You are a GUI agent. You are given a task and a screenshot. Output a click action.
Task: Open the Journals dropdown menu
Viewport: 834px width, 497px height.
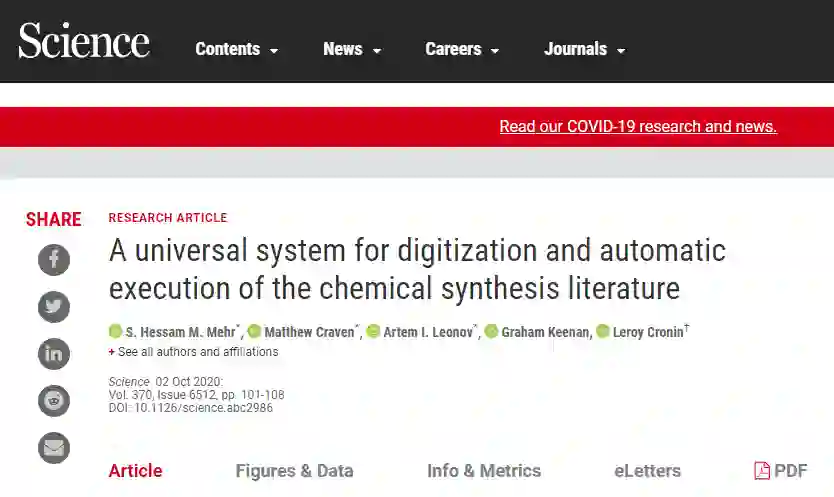coord(585,49)
